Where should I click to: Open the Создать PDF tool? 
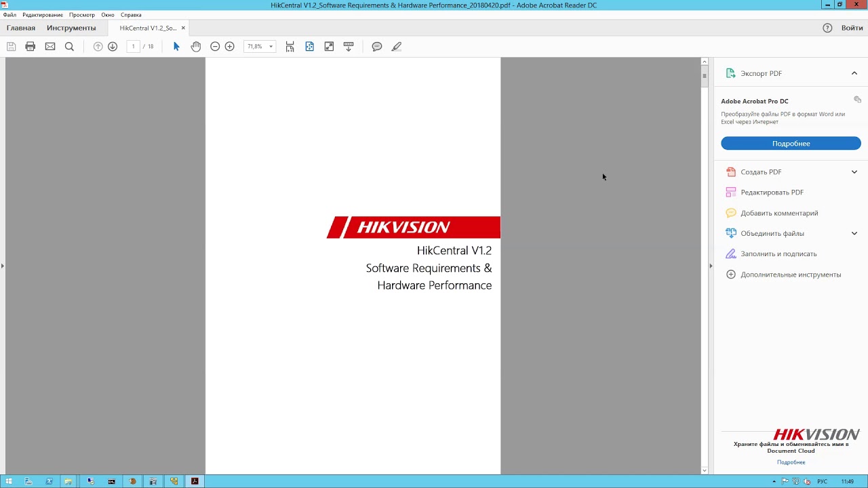coord(761,172)
